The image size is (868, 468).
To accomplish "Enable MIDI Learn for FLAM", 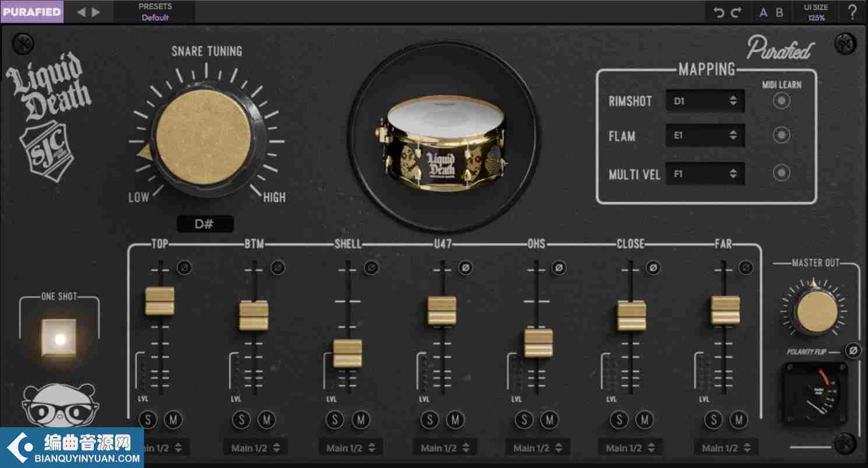I will point(781,136).
